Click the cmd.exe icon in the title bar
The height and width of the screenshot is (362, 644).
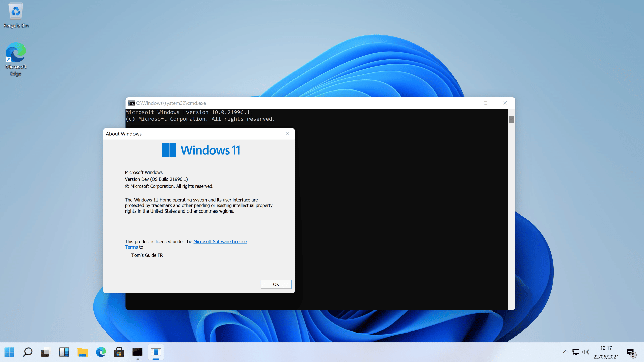click(x=131, y=103)
